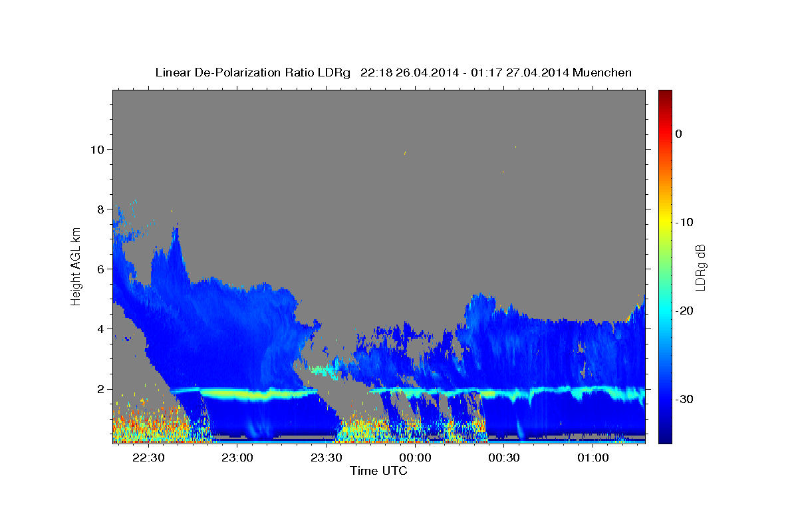The height and width of the screenshot is (532, 798).
Task: Click the '23:00' time tick label
Action: pos(237,458)
